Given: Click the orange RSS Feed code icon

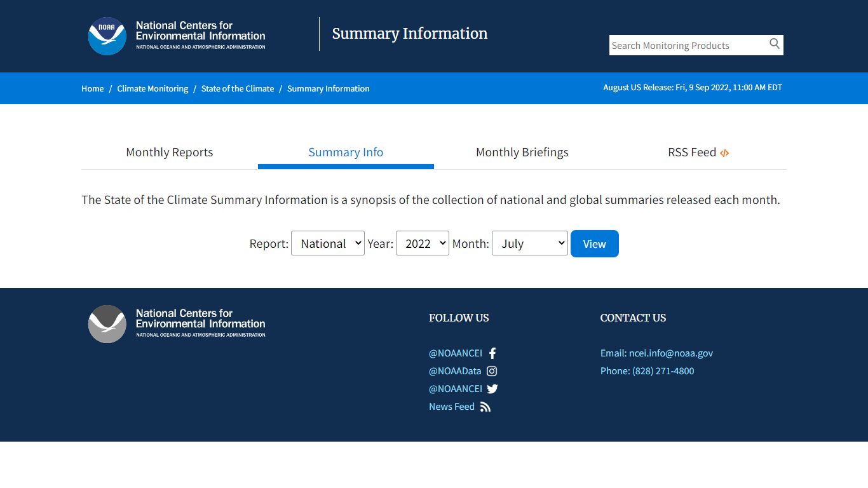Looking at the screenshot, I should point(724,153).
